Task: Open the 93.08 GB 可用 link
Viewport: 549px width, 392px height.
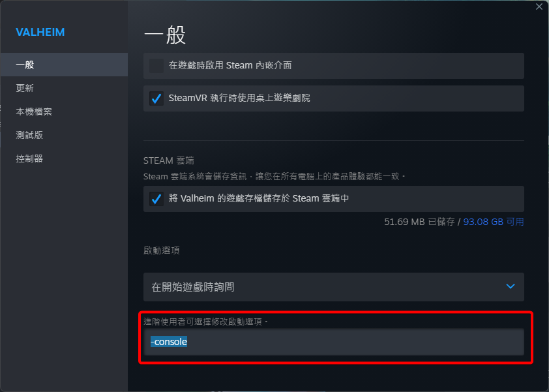Action: point(494,222)
